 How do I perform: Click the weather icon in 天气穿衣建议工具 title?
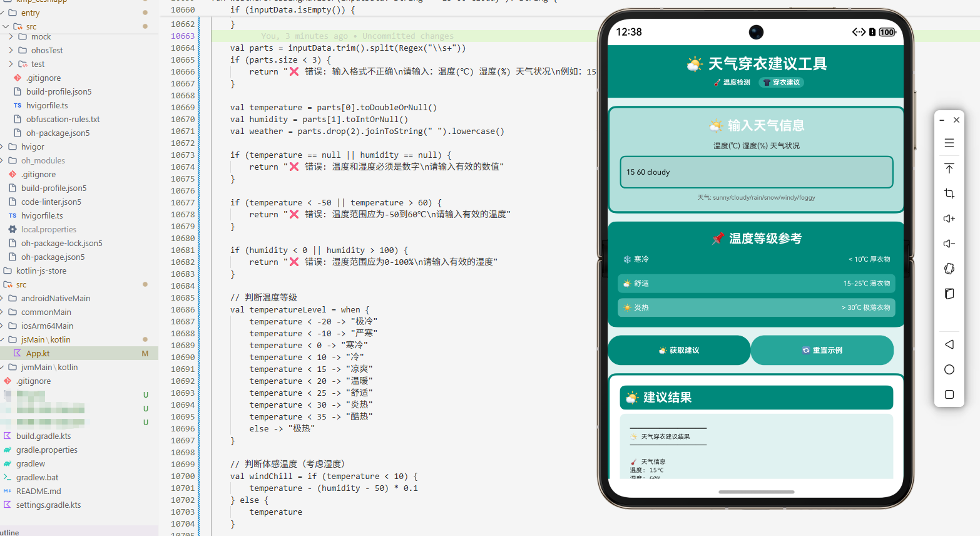tap(695, 64)
